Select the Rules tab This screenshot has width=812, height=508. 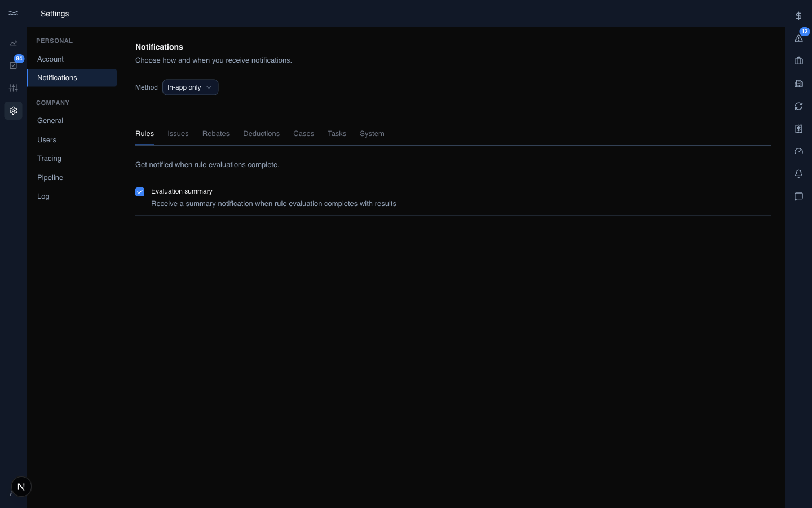144,134
